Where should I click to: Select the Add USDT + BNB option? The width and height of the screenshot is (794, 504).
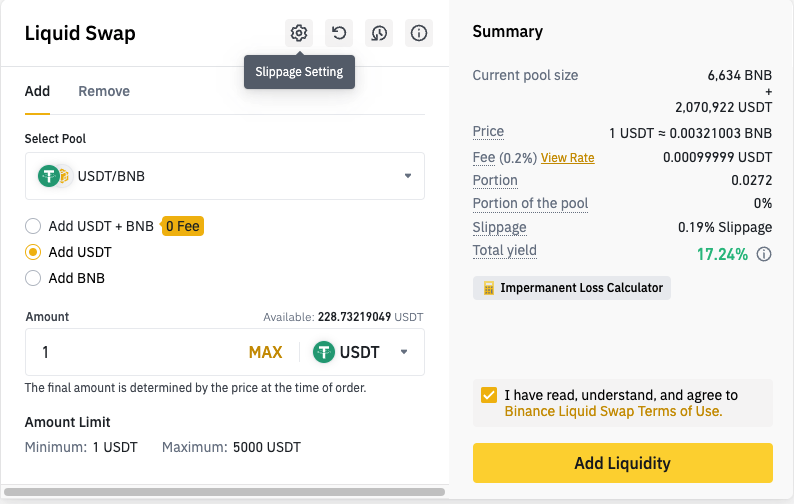[33, 226]
